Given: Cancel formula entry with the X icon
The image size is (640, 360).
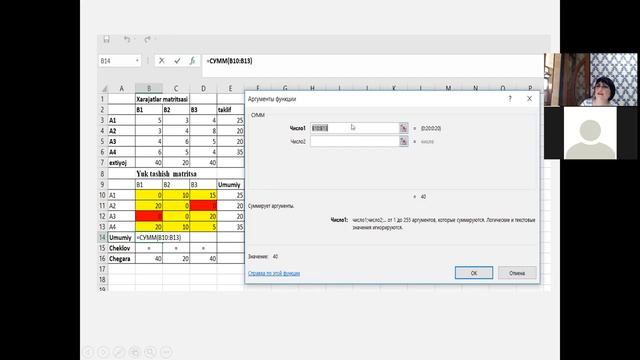Looking at the screenshot, I should point(162,61).
